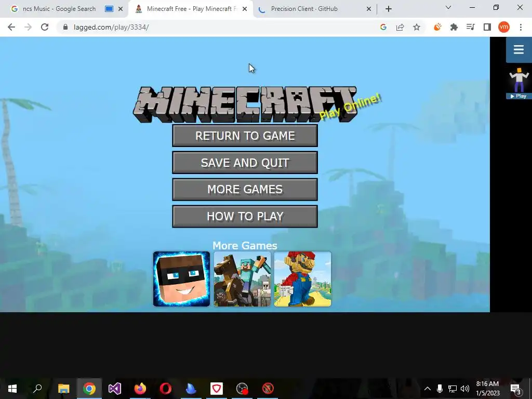Open the red crossed-circle taskbar app
Image resolution: width=532 pixels, height=399 pixels.
268,389
